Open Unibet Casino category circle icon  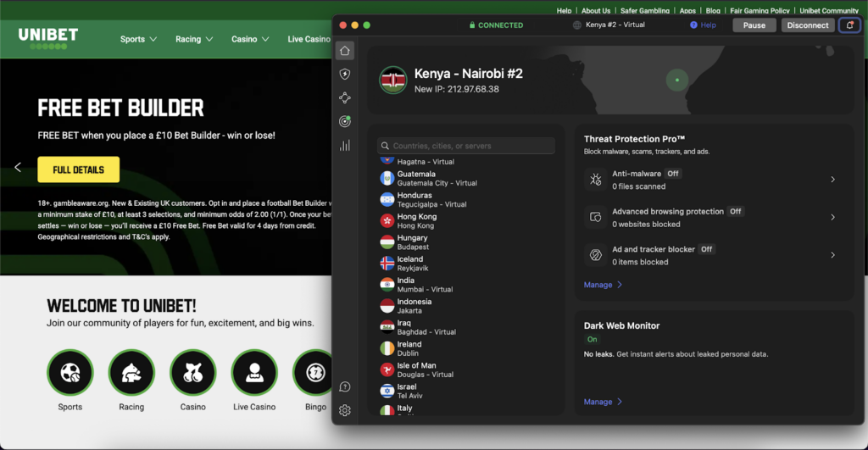[x=192, y=373]
